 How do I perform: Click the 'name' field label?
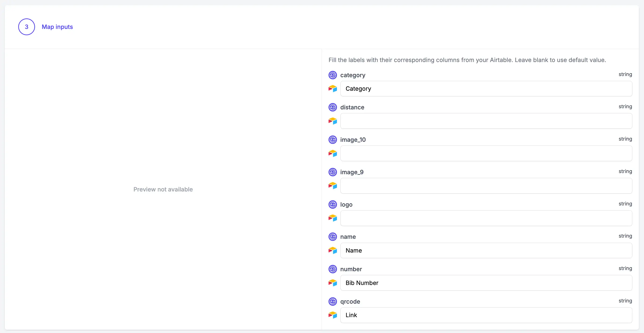pos(348,237)
